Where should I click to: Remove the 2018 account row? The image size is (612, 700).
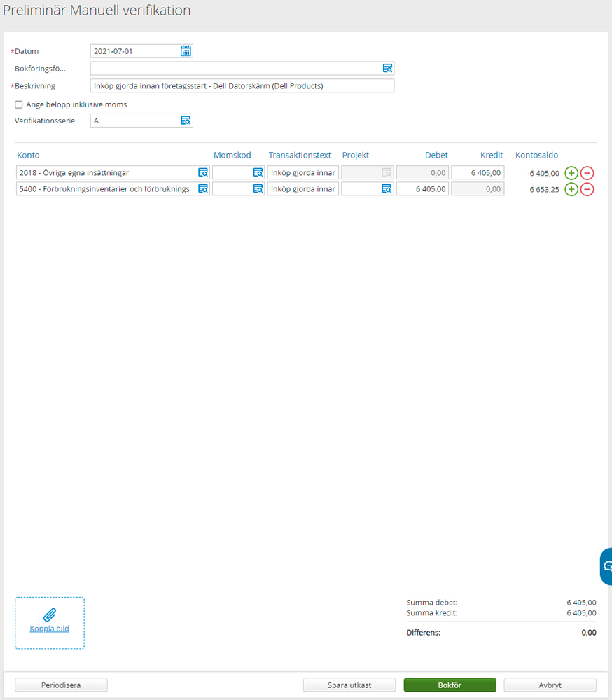tap(587, 172)
